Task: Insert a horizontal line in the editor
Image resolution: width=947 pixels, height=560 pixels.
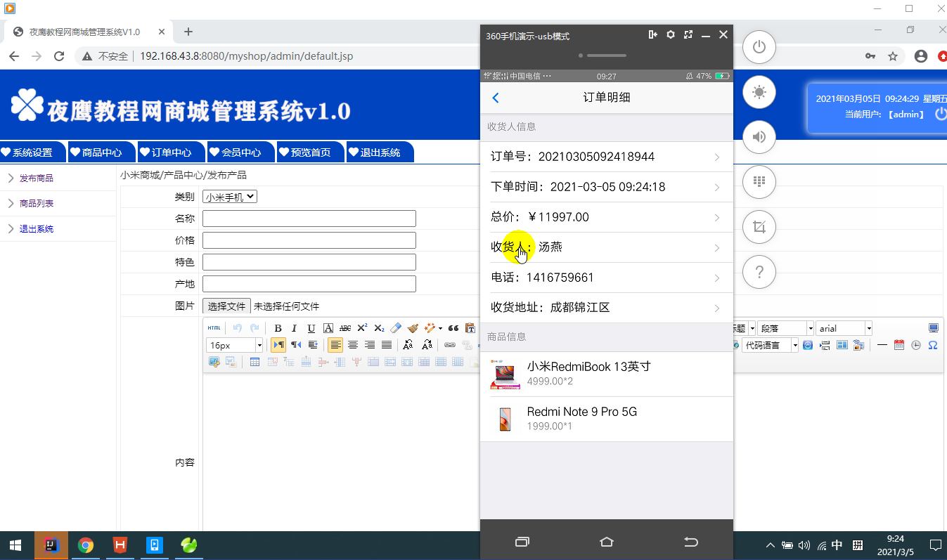Action: (x=882, y=345)
